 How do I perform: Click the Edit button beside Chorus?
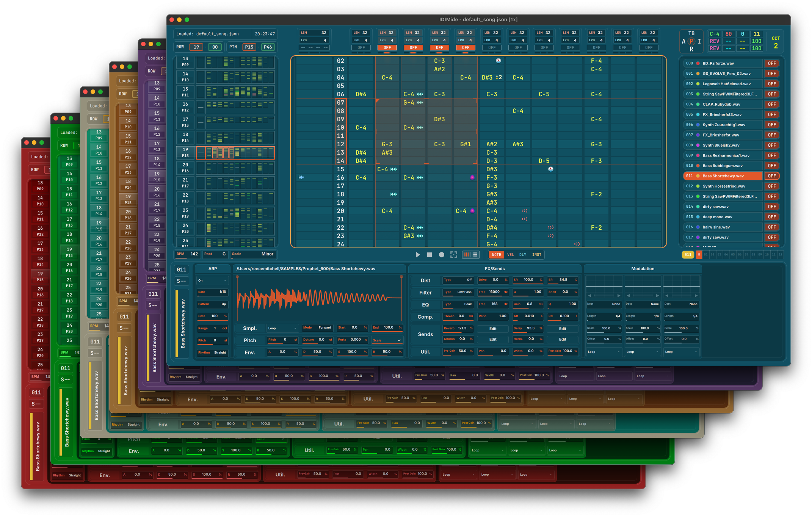pos(493,340)
